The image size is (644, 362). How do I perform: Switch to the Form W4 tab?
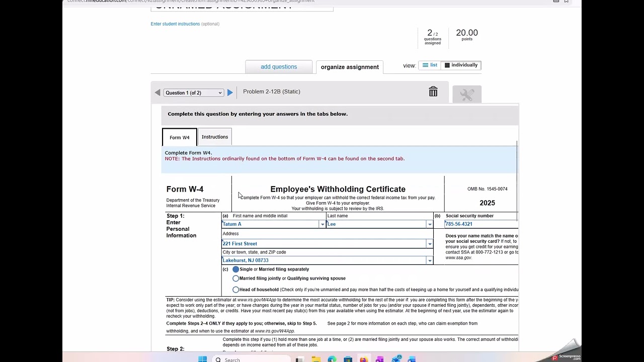(x=180, y=137)
